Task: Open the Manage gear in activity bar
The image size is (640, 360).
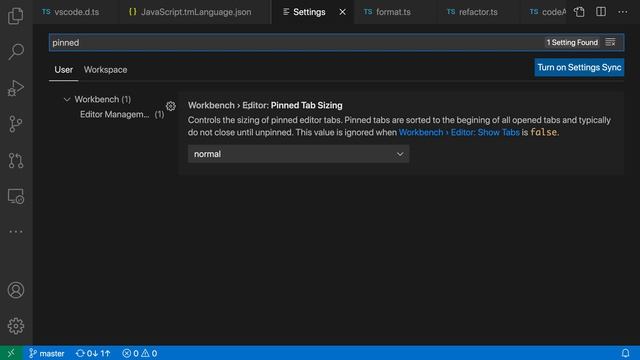Action: (x=16, y=326)
